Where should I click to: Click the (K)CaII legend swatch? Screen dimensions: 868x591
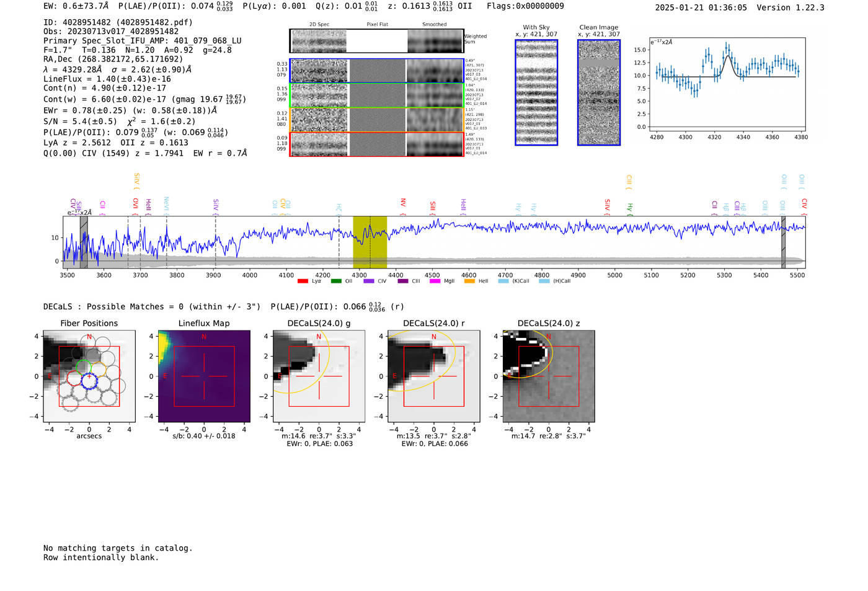503,282
